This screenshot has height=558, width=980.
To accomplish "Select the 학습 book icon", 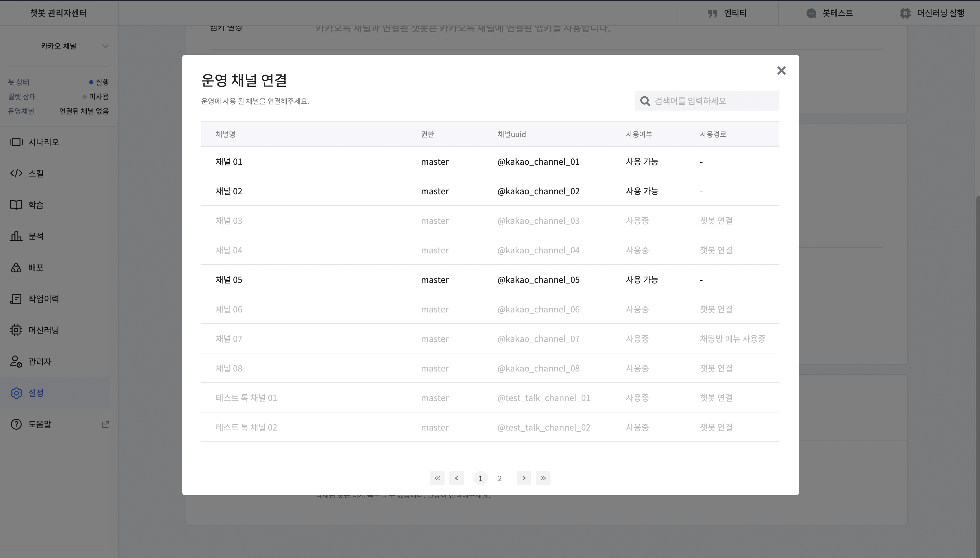I will pos(16,205).
